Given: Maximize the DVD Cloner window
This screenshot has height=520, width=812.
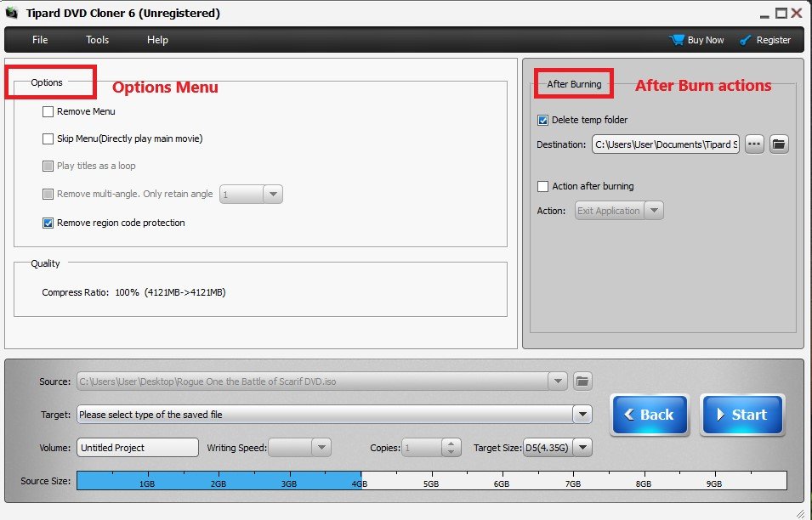Looking at the screenshot, I should point(781,13).
